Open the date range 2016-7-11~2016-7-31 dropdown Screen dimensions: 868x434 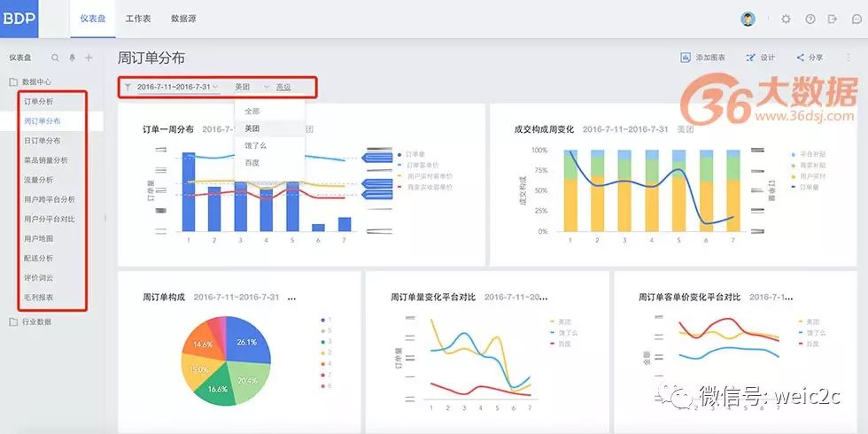(178, 87)
